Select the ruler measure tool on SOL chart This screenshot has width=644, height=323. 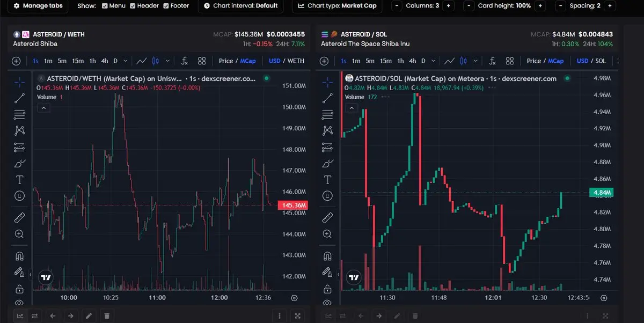tap(327, 217)
